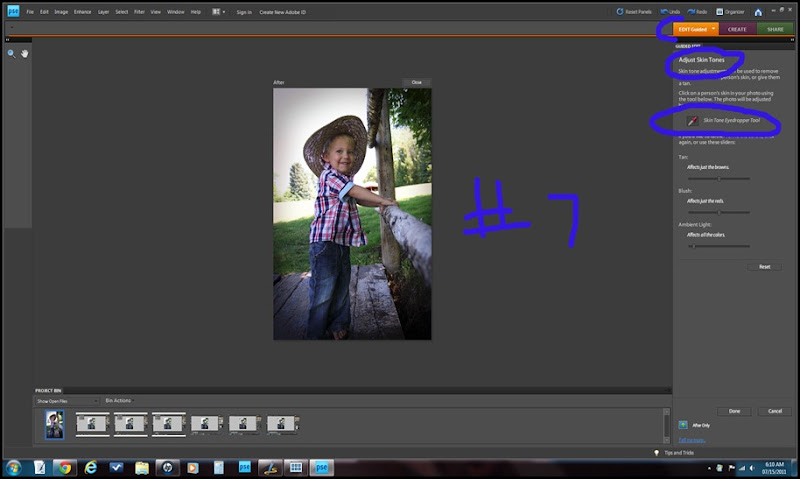Image resolution: width=800 pixels, height=479 pixels.
Task: Open the arrange documents layout dropdown
Action: 218,12
